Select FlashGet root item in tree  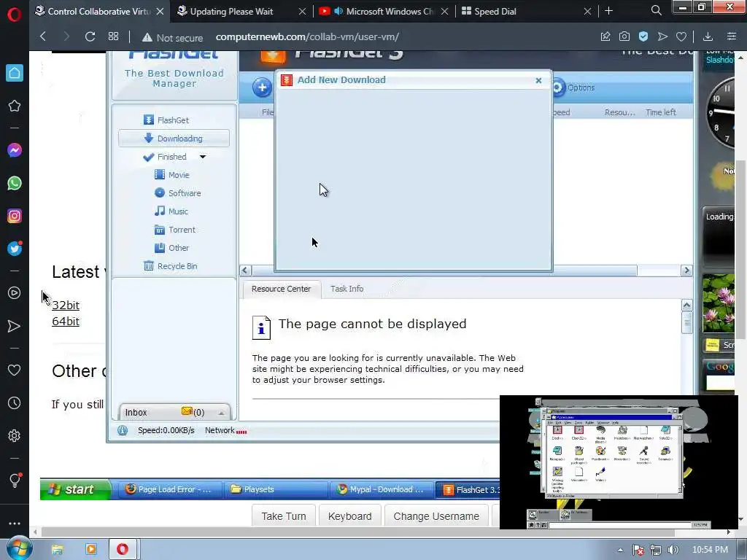pos(166,120)
